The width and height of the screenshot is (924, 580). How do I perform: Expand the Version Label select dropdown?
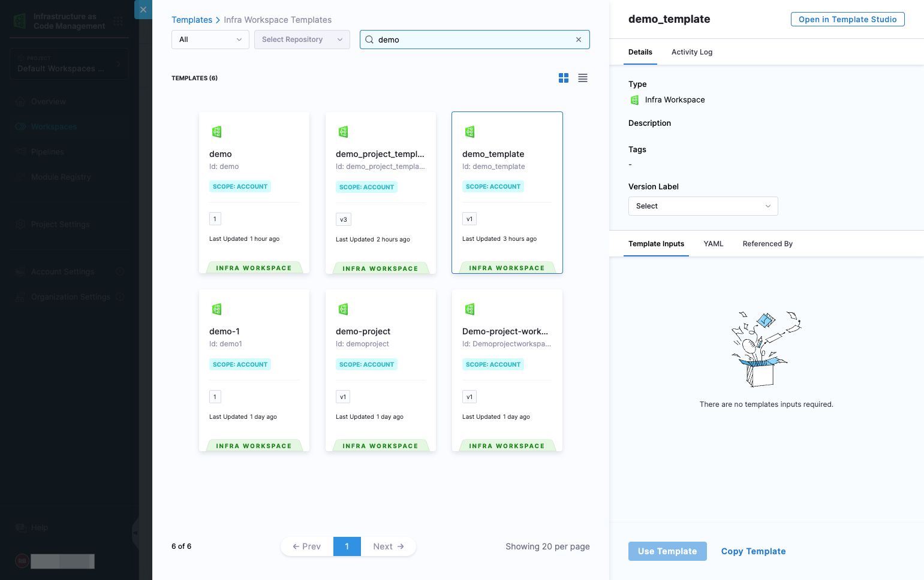click(703, 206)
